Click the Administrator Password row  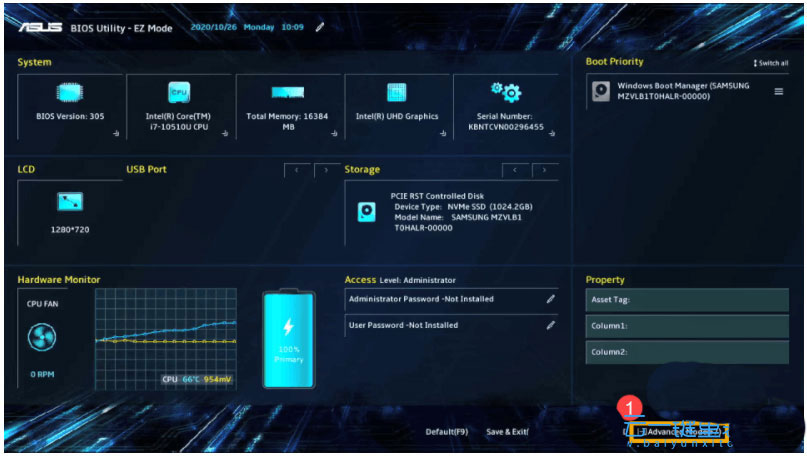pyautogui.click(x=451, y=299)
